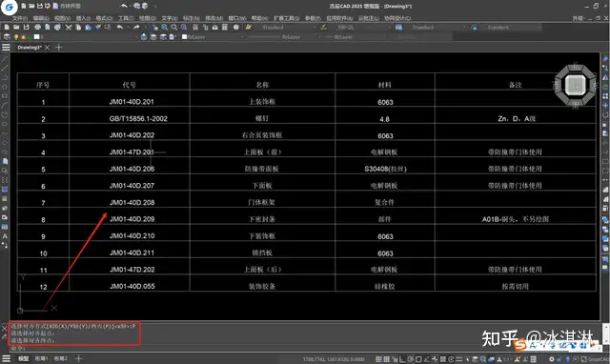
Task: Click the Pan hand icon
Action: [x=154, y=28]
